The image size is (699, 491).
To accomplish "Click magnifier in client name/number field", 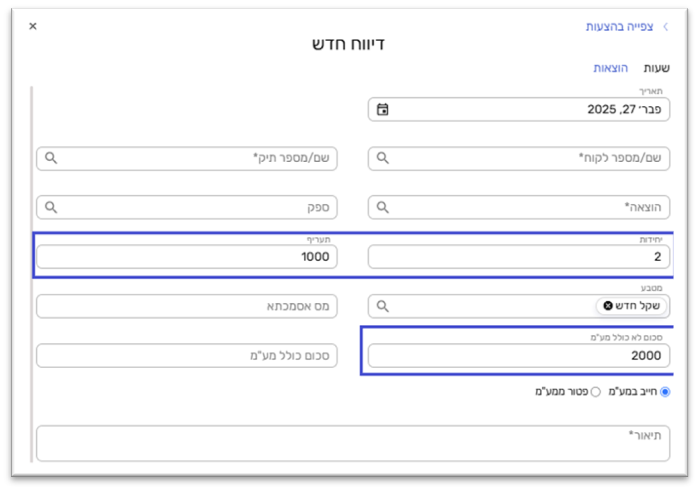I will click(382, 158).
